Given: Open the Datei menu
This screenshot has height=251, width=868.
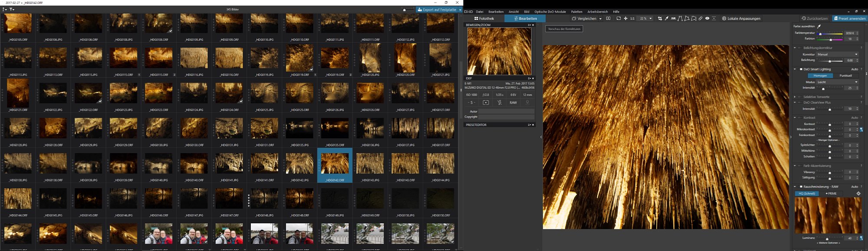Looking at the screenshot, I should (480, 12).
